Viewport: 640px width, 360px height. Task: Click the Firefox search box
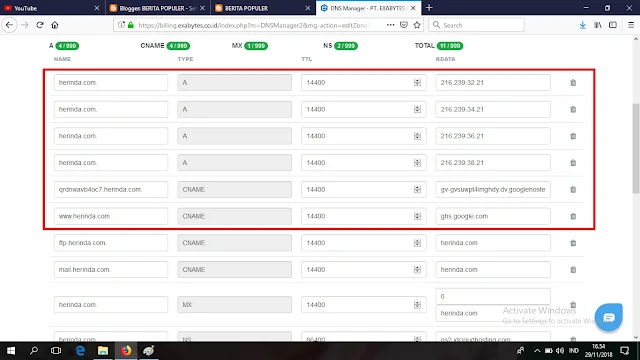point(476,25)
